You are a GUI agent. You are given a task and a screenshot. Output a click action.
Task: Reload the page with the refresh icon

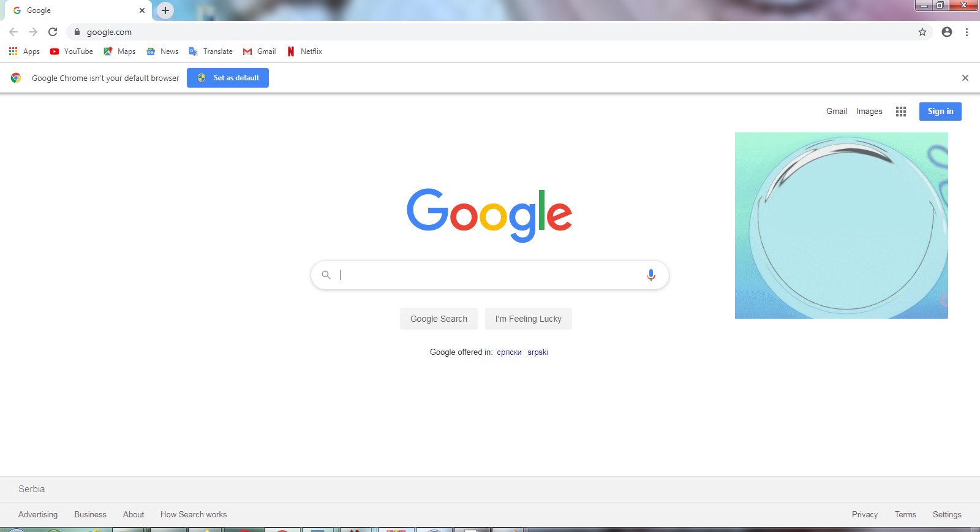click(53, 32)
